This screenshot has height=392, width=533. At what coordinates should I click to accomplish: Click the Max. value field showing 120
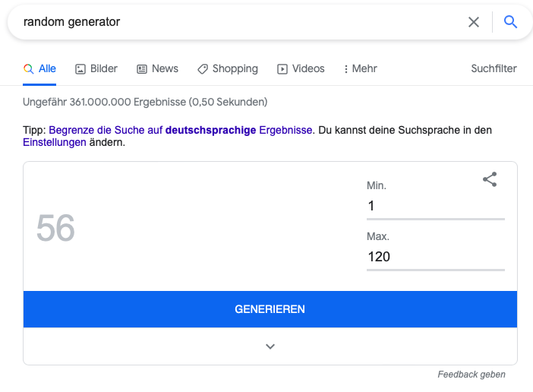(x=436, y=257)
